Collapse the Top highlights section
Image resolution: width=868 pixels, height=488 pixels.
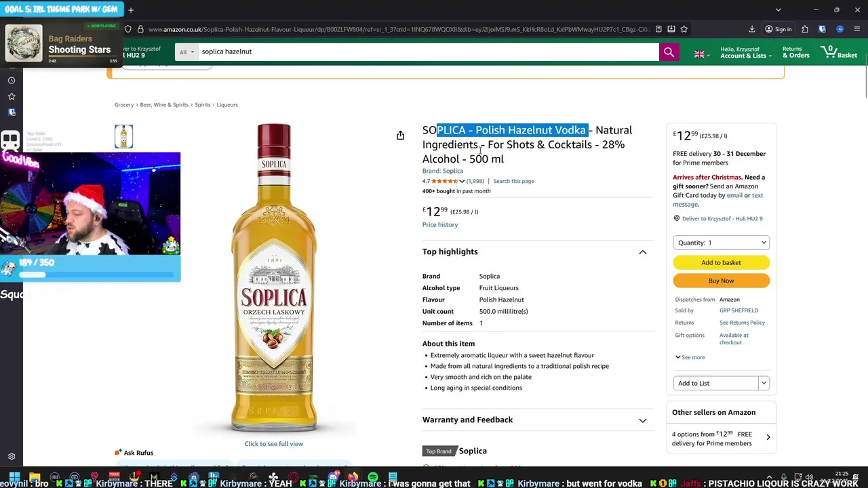(643, 252)
